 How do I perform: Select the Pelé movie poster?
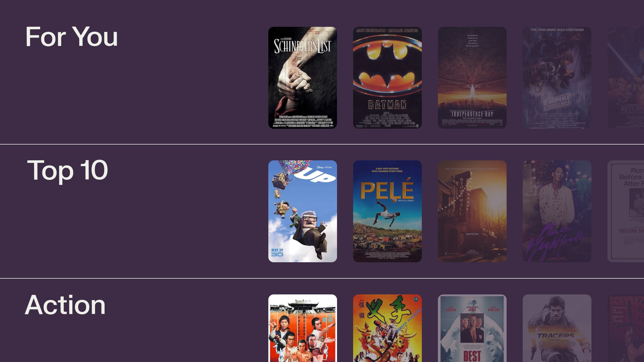click(x=387, y=211)
